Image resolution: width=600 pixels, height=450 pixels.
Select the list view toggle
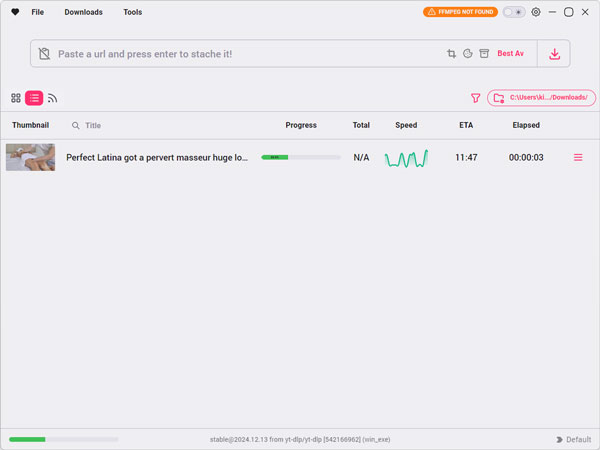(x=34, y=98)
